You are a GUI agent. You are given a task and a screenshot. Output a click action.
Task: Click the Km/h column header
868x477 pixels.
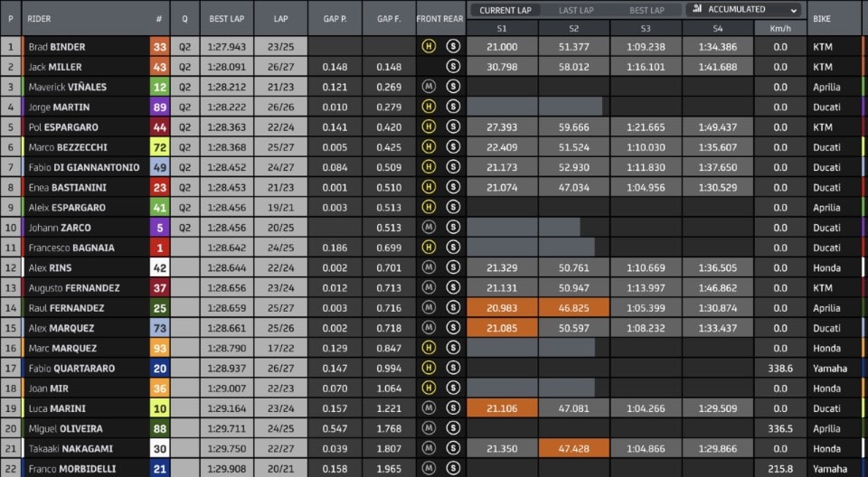780,28
